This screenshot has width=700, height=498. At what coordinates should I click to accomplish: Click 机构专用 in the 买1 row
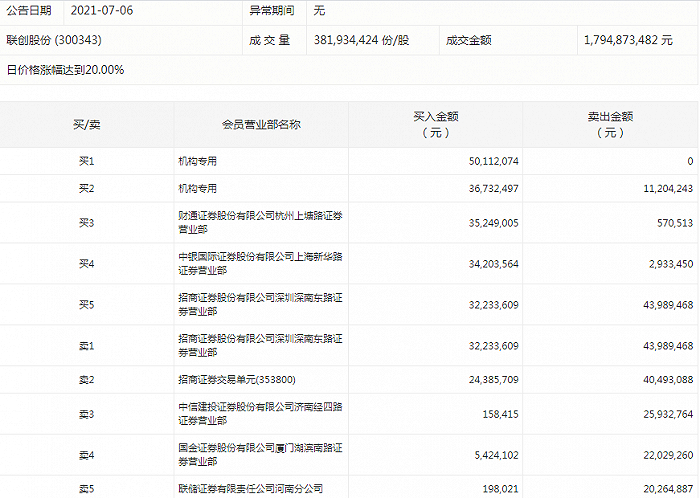pyautogui.click(x=197, y=161)
